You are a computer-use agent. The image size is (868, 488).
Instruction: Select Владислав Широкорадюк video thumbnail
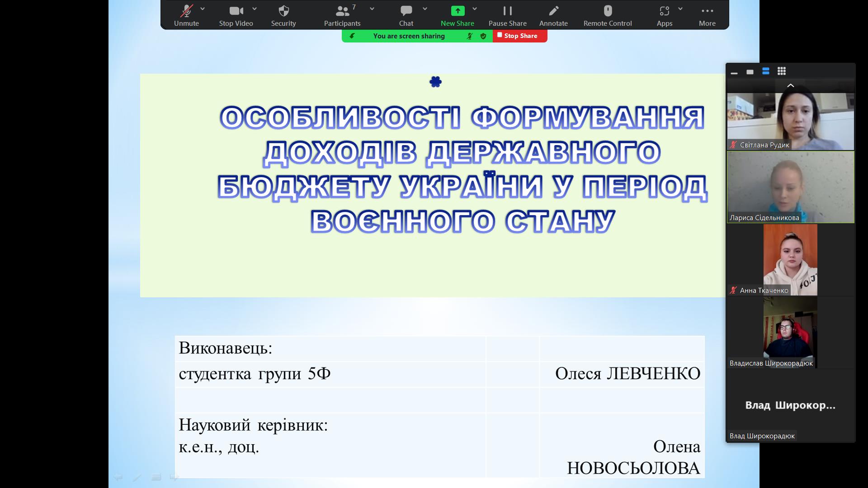pyautogui.click(x=790, y=333)
